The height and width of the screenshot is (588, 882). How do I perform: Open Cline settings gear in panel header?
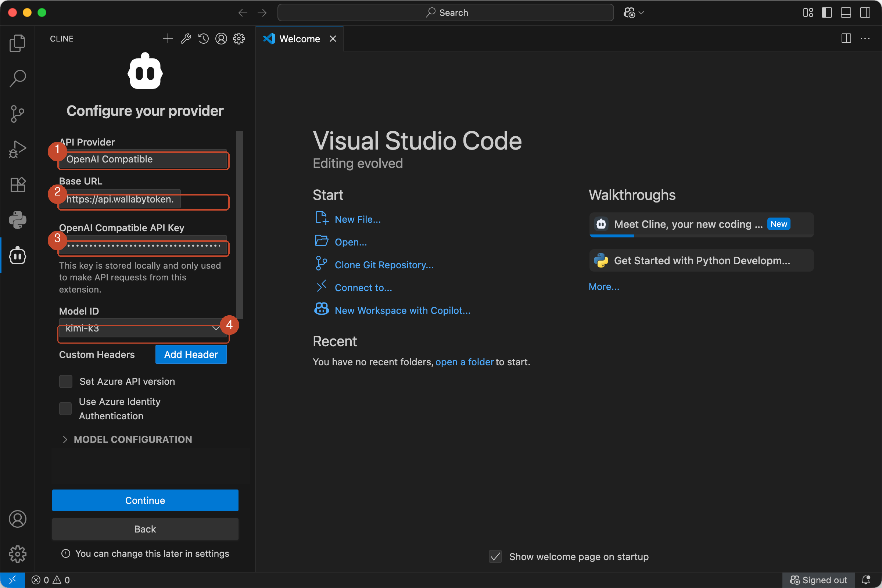click(239, 38)
